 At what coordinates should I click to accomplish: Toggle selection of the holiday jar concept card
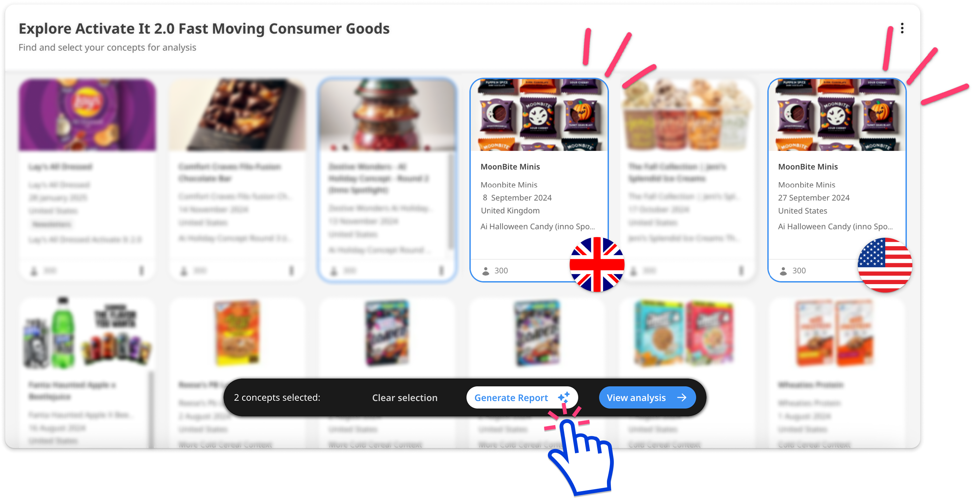387,180
